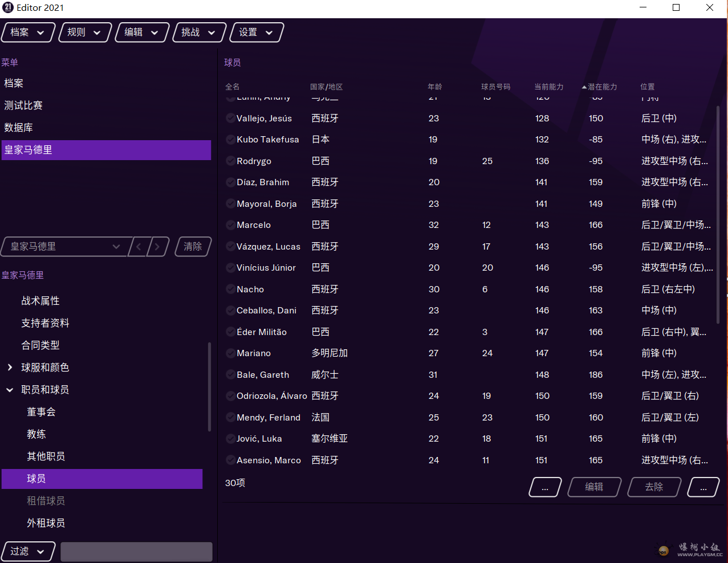The image size is (728, 563).
Task: Check the circle next to Rodrygo
Action: (230, 161)
